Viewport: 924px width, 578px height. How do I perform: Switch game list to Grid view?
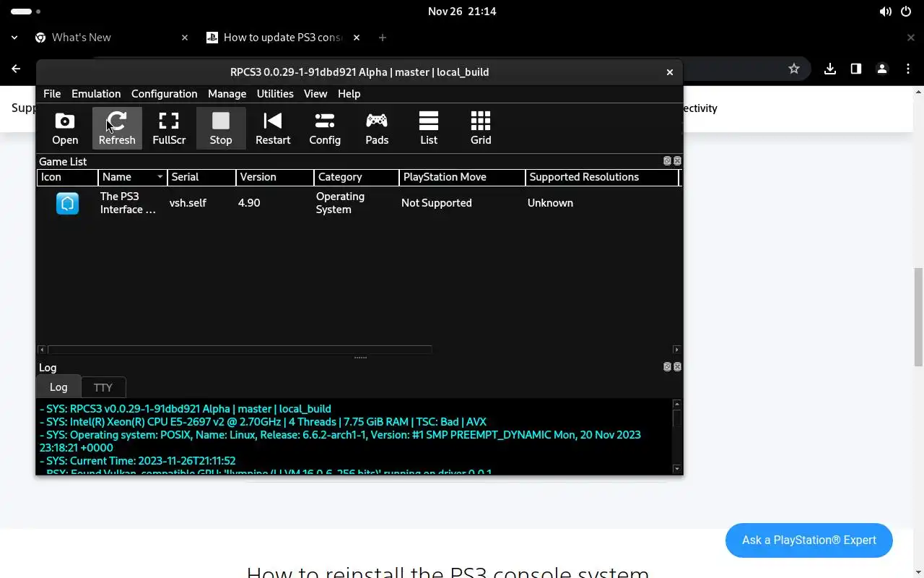[x=481, y=129]
